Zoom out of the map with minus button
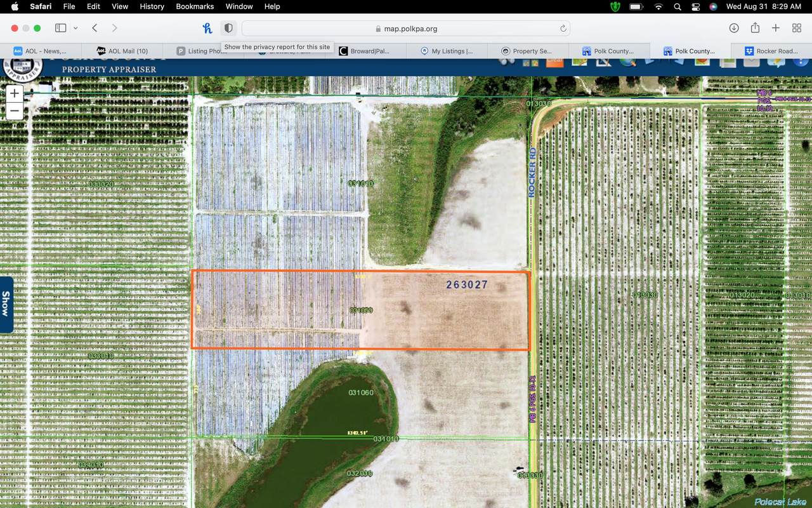This screenshot has width=812, height=508. 15,110
